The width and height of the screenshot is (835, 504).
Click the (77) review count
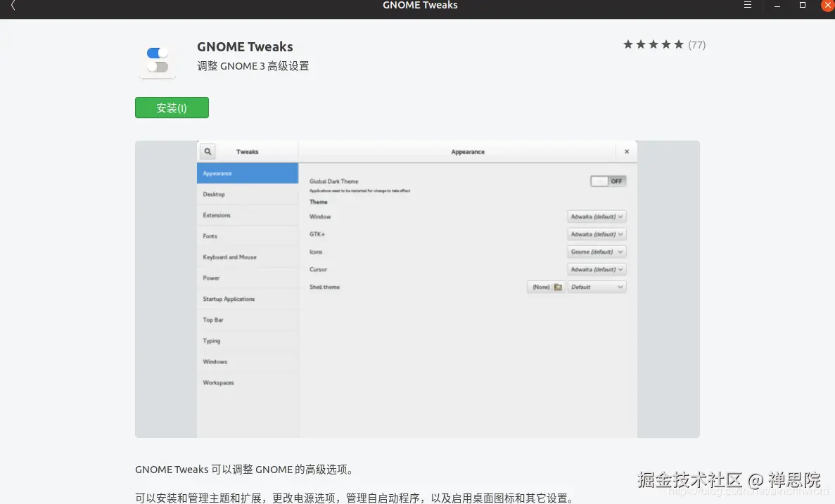click(x=696, y=45)
